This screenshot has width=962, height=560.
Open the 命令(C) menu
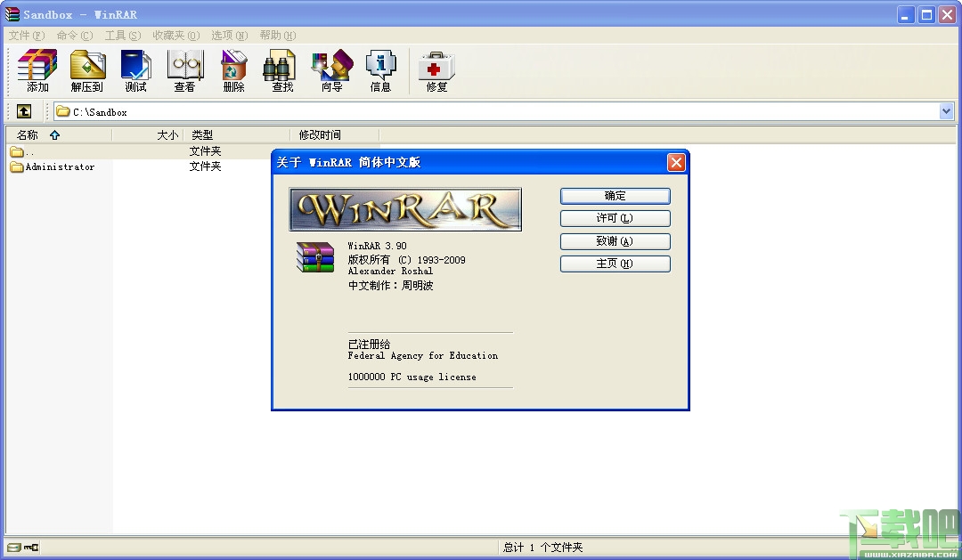coord(75,36)
